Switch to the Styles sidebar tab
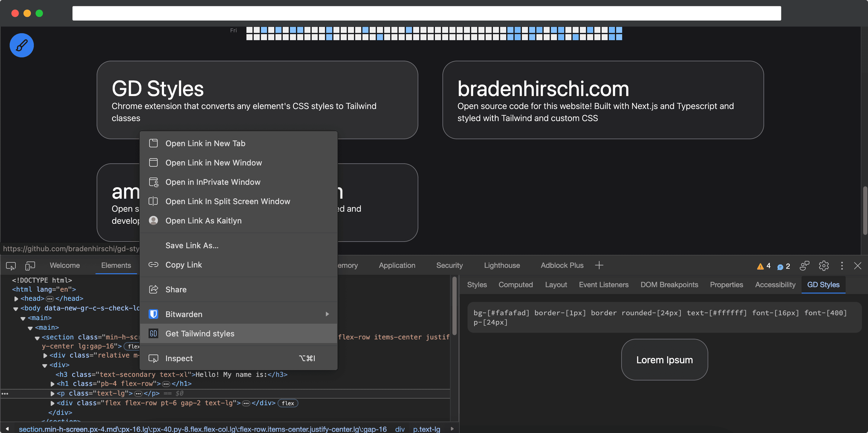 477,285
